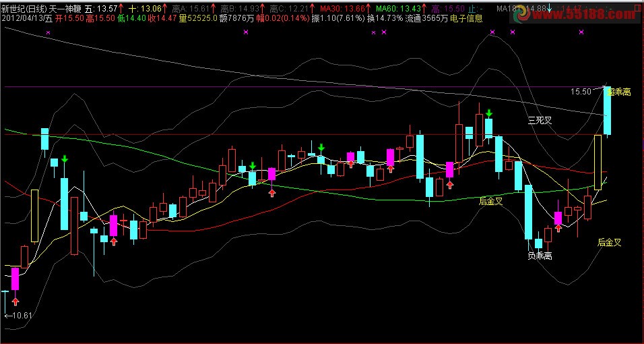Click the 十: 13.06 moving average value
644x344 pixels.
[x=145, y=8]
